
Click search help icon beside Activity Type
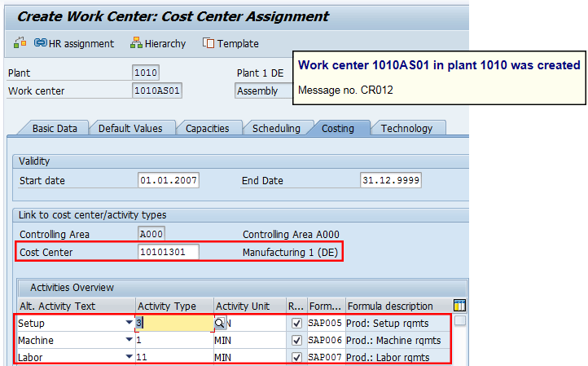click(220, 323)
